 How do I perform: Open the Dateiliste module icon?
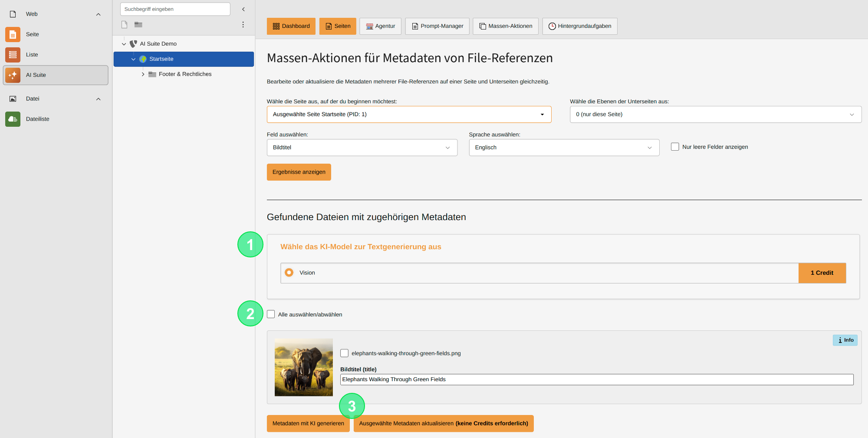tap(13, 119)
